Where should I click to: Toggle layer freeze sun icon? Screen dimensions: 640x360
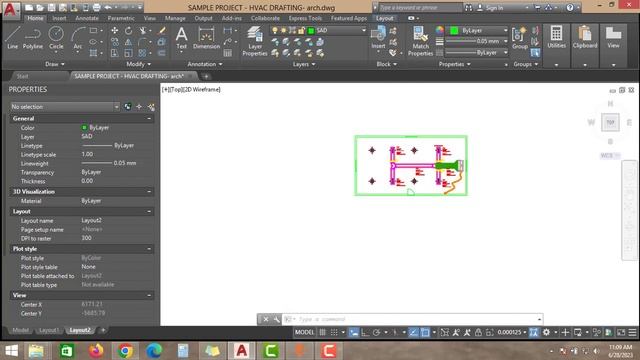(284, 31)
